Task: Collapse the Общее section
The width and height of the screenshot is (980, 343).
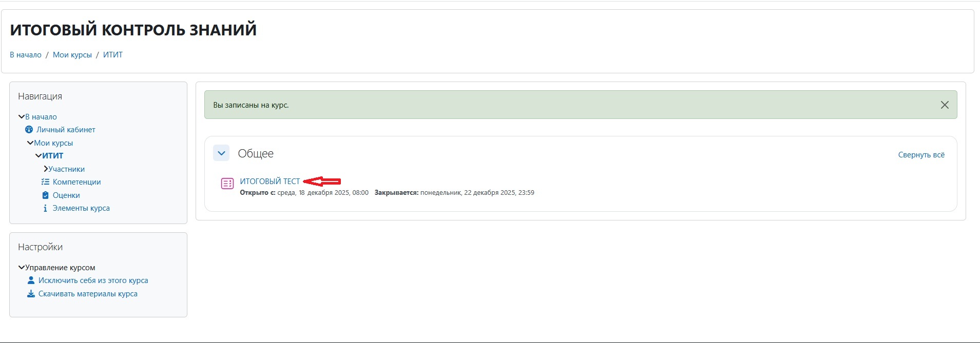Action: pyautogui.click(x=221, y=153)
